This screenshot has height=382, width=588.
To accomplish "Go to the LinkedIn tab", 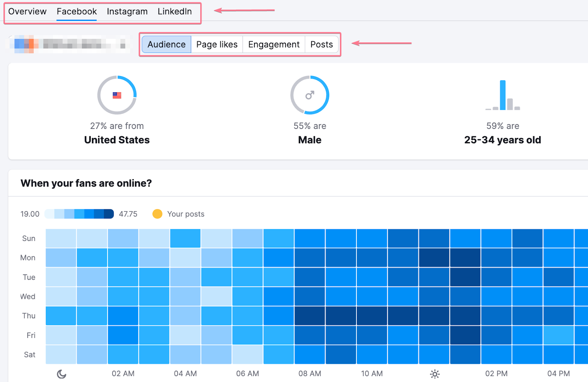I will pyautogui.click(x=175, y=11).
